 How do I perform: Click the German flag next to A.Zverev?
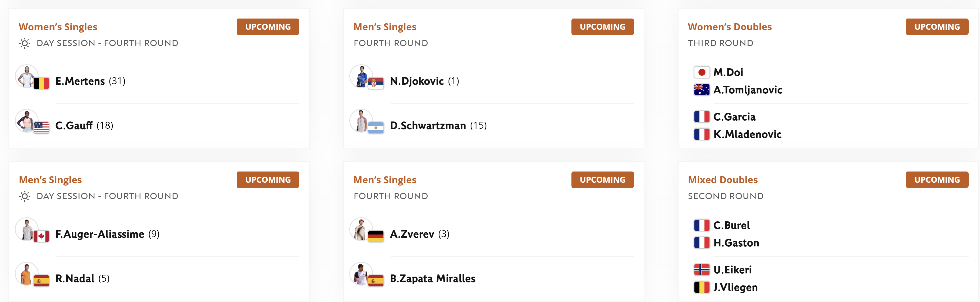pyautogui.click(x=376, y=236)
